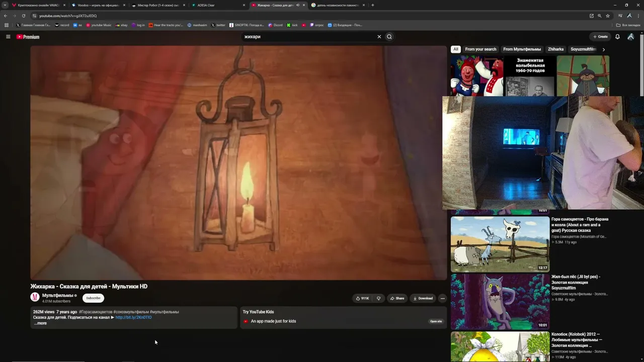Open the browser three-dot menu
644x362 pixels.
point(638,16)
